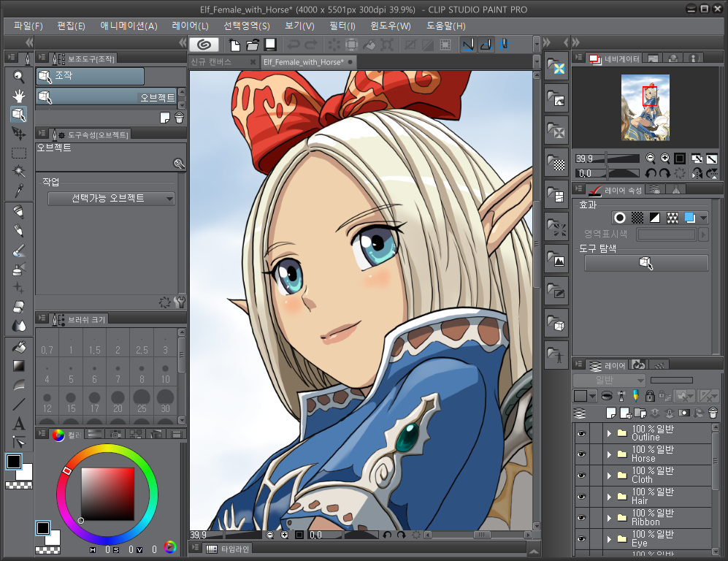The image size is (728, 561).
Task: Expand the Outline folder
Action: click(609, 433)
